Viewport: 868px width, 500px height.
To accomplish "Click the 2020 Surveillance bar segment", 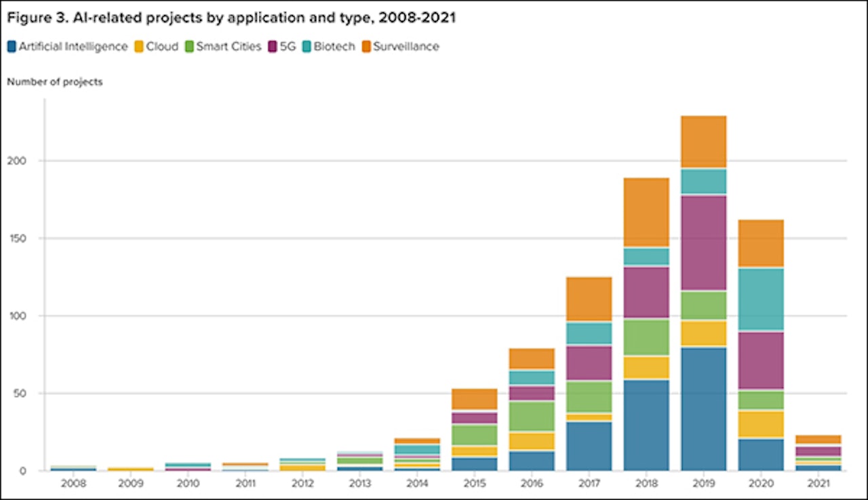I will point(762,243).
